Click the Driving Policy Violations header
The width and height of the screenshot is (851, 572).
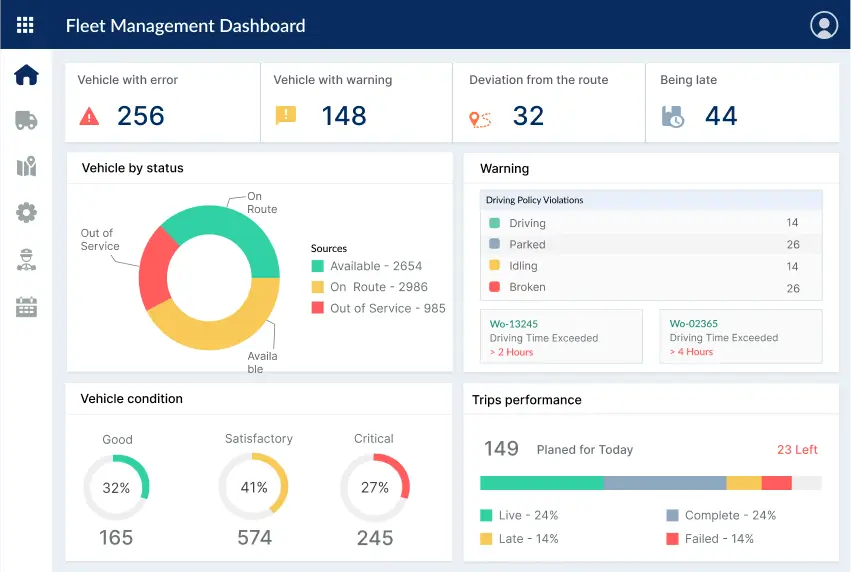(535, 200)
